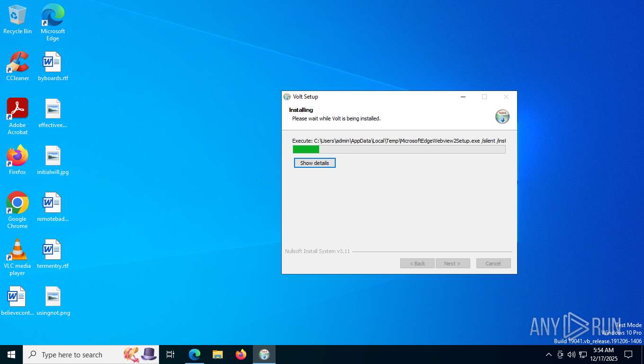The width and height of the screenshot is (644, 364).
Task: Select the byboards.rtf document icon
Action: coord(53,66)
